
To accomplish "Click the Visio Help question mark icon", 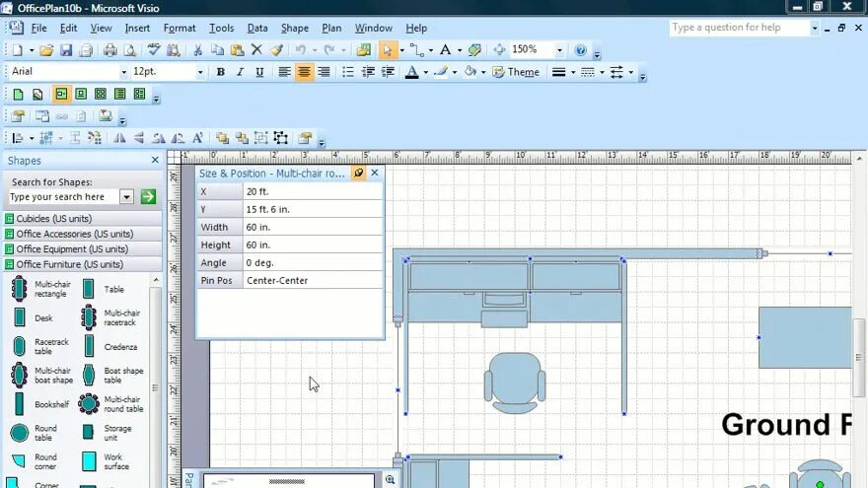I will 580,50.
